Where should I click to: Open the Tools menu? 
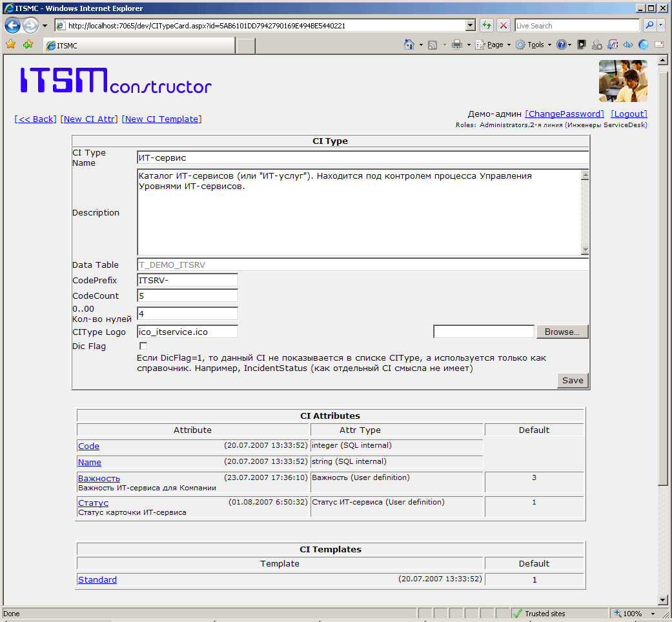click(534, 45)
